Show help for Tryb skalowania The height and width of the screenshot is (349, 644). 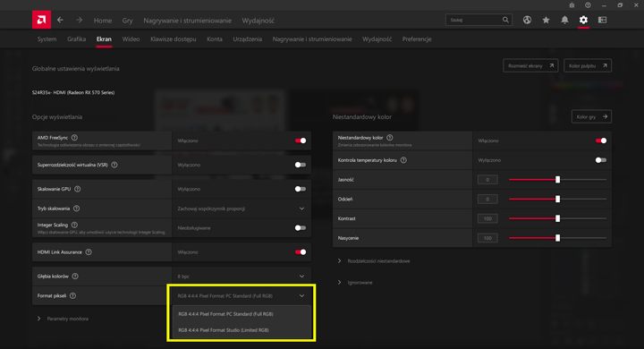tap(76, 209)
